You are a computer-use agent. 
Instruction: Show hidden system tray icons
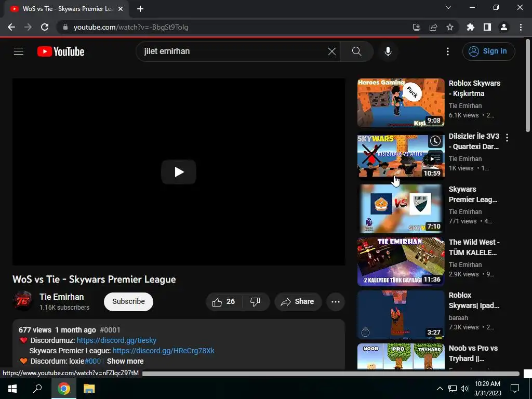440,389
